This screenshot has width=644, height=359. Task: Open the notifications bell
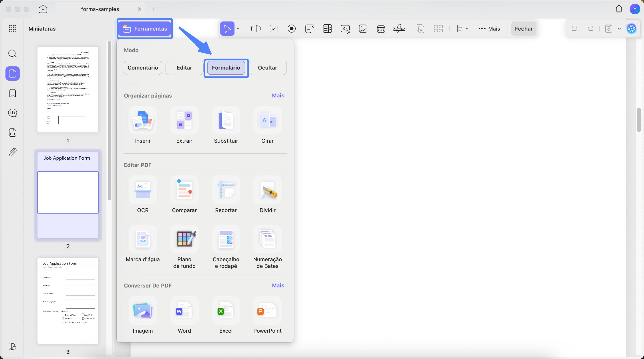pyautogui.click(x=619, y=9)
